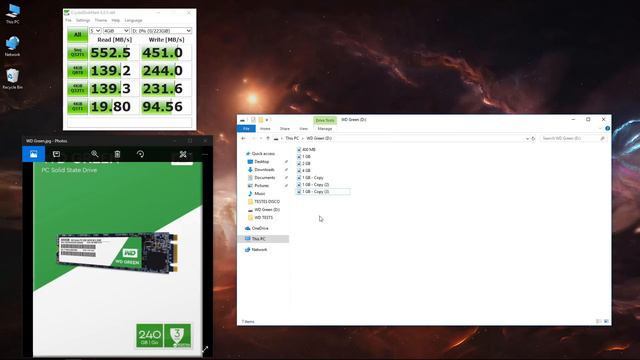Screen dimensions: 640x360
Task: Run the 4KiB Q32T1 benchmark test
Action: click(77, 89)
